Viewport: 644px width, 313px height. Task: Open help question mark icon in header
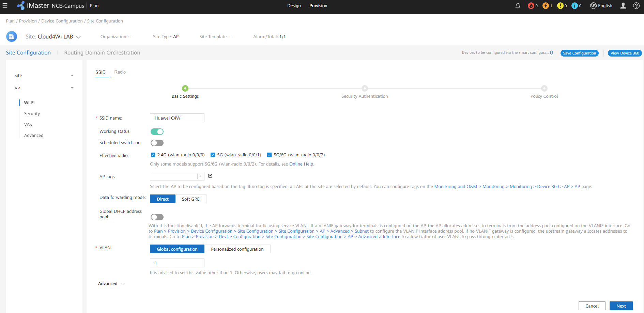tap(636, 6)
